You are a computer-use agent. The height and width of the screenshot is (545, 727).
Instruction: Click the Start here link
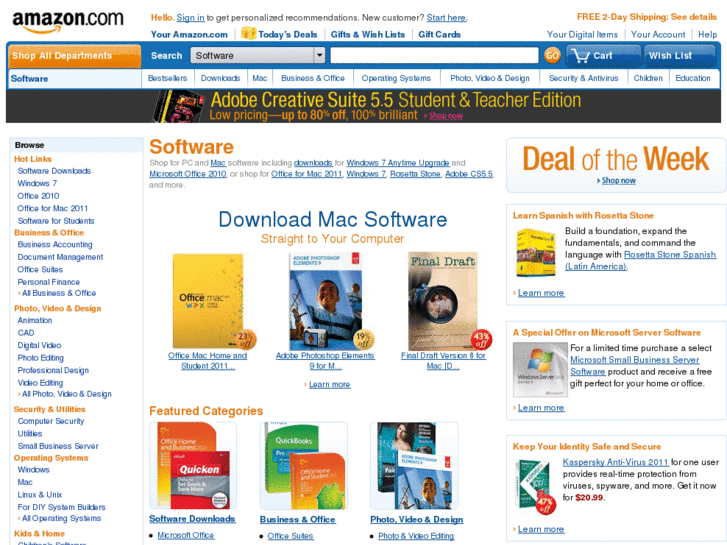pyautogui.click(x=446, y=18)
